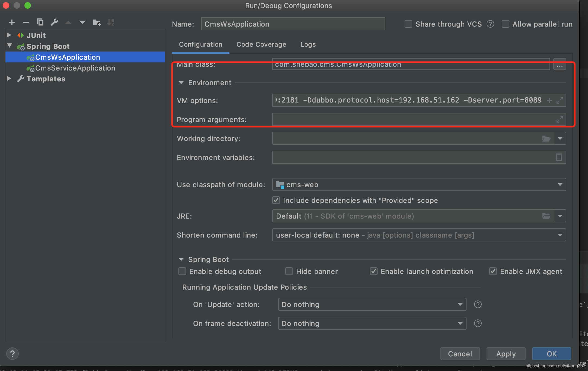Screen dimensions: 588x371
Task: Open the Logs tab
Action: (x=308, y=44)
